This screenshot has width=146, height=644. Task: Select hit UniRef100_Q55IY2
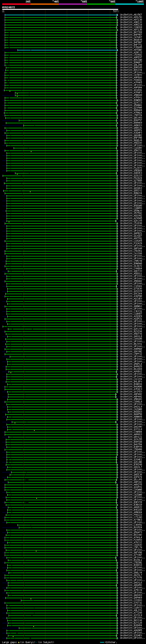(131, 191)
